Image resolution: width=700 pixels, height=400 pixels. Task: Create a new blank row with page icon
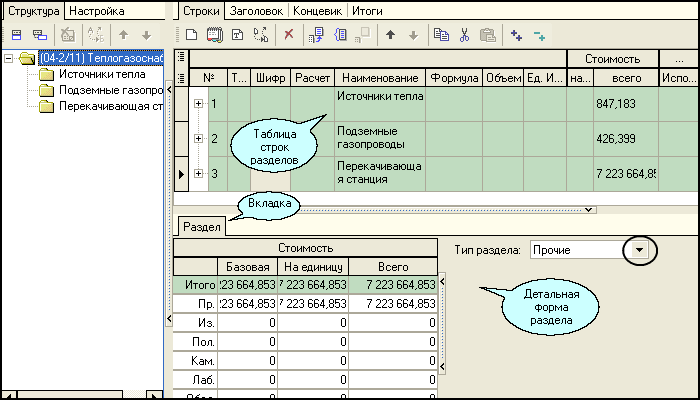click(x=192, y=35)
